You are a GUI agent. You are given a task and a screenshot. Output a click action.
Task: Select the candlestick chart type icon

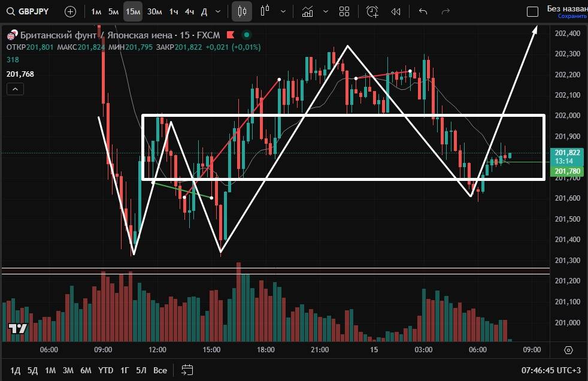pos(242,11)
